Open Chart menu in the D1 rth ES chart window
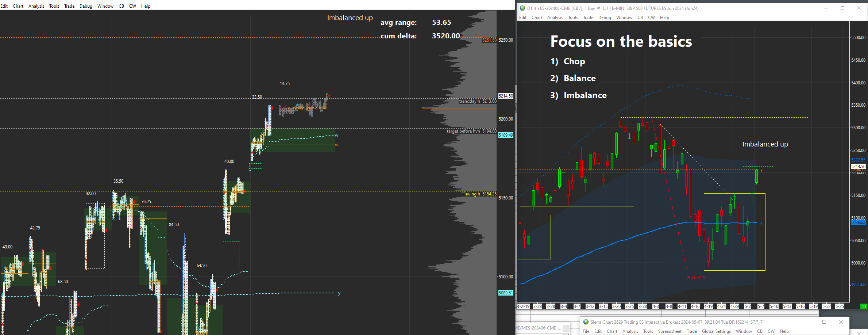This screenshot has height=335, width=868. click(537, 18)
